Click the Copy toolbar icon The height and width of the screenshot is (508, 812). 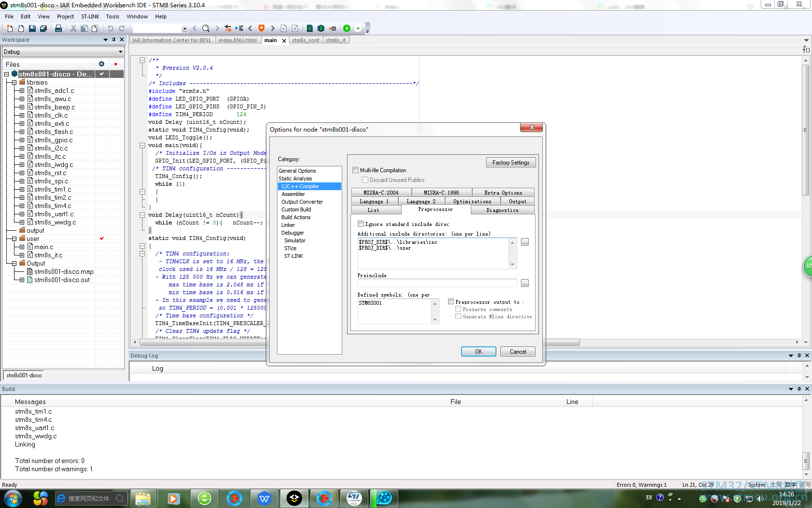click(84, 29)
